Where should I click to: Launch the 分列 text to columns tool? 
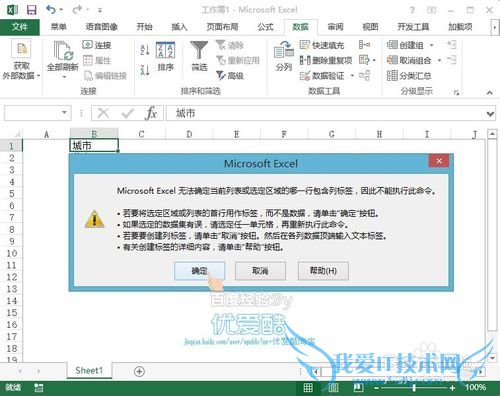[x=284, y=56]
